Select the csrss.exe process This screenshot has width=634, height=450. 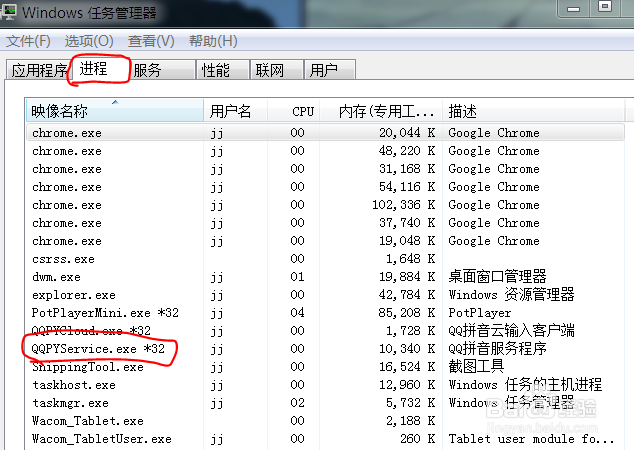pyautogui.click(x=325, y=259)
